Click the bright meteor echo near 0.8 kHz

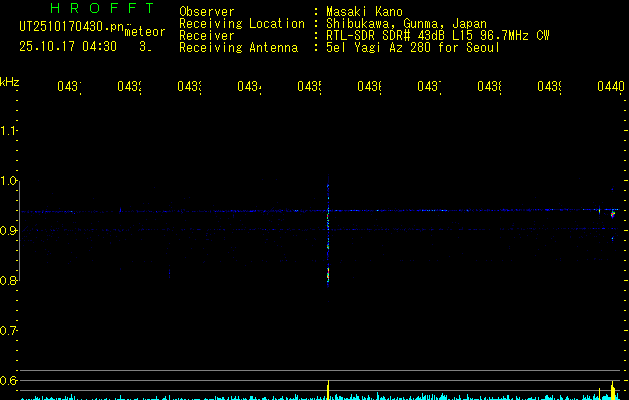[328, 274]
